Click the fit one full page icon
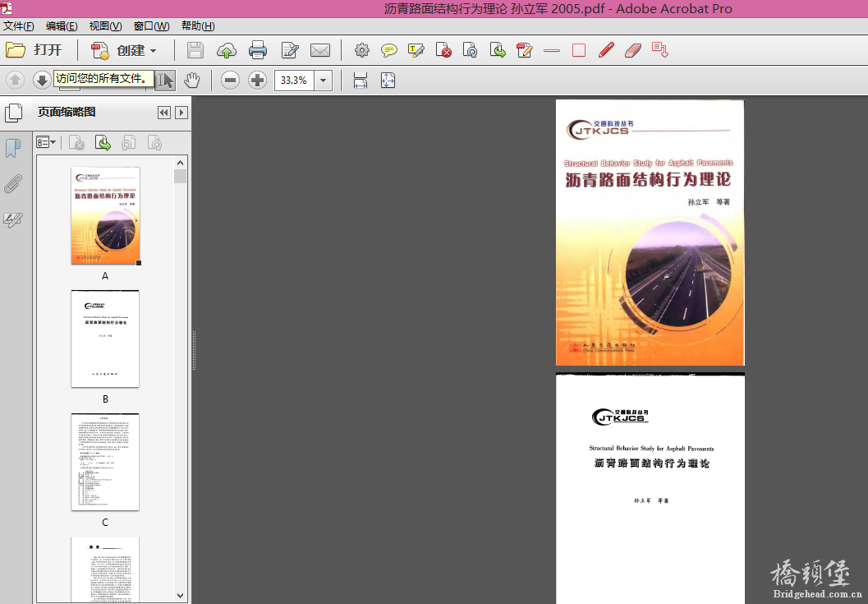Image resolution: width=868 pixels, height=604 pixels. pos(388,81)
